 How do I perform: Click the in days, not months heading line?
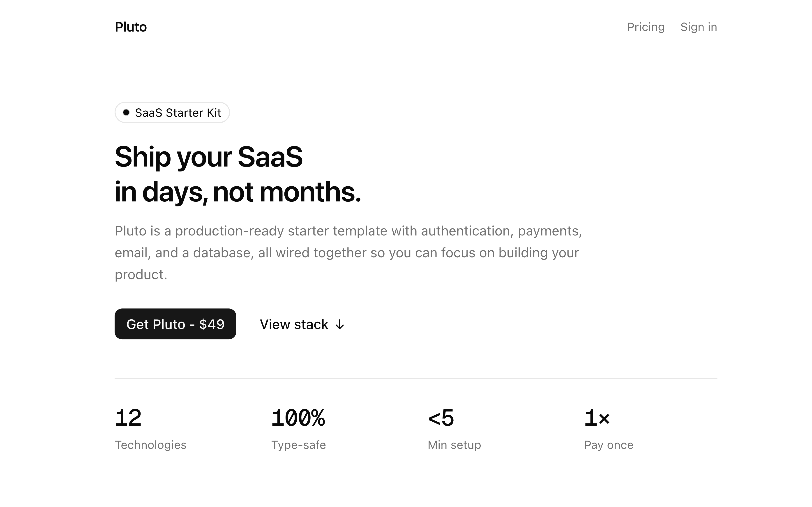point(238,192)
